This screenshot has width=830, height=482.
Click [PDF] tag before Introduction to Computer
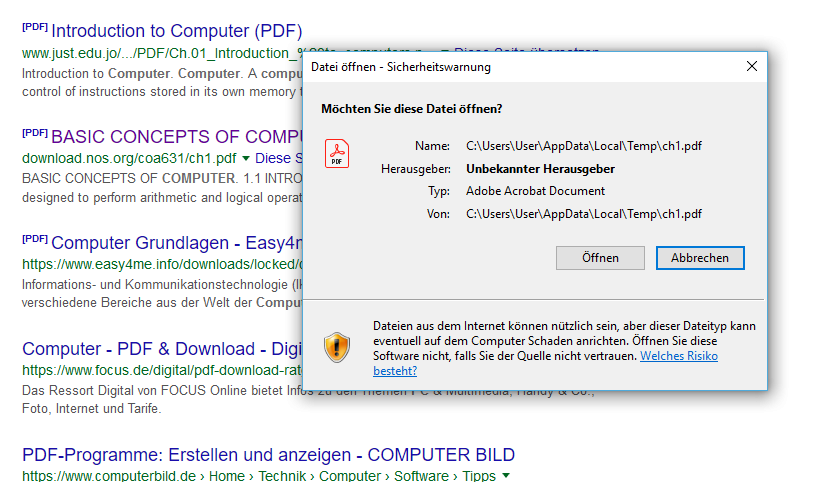point(35,27)
